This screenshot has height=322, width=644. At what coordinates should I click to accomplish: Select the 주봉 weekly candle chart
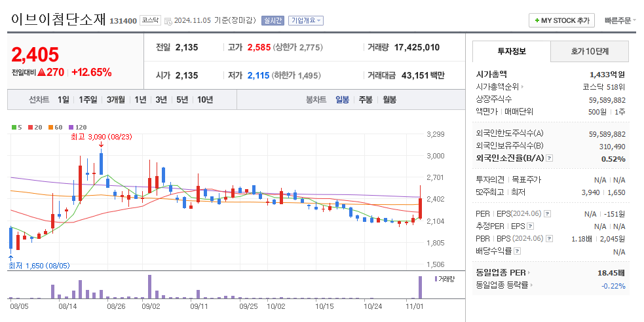point(366,99)
